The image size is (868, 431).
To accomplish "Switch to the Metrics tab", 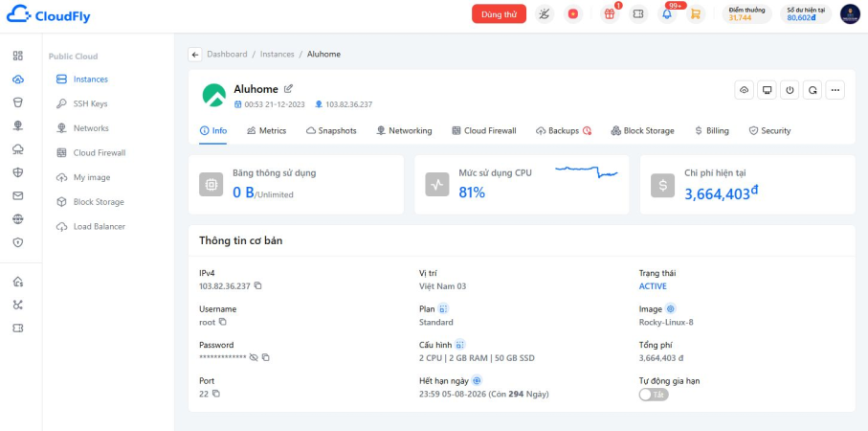I will (266, 130).
